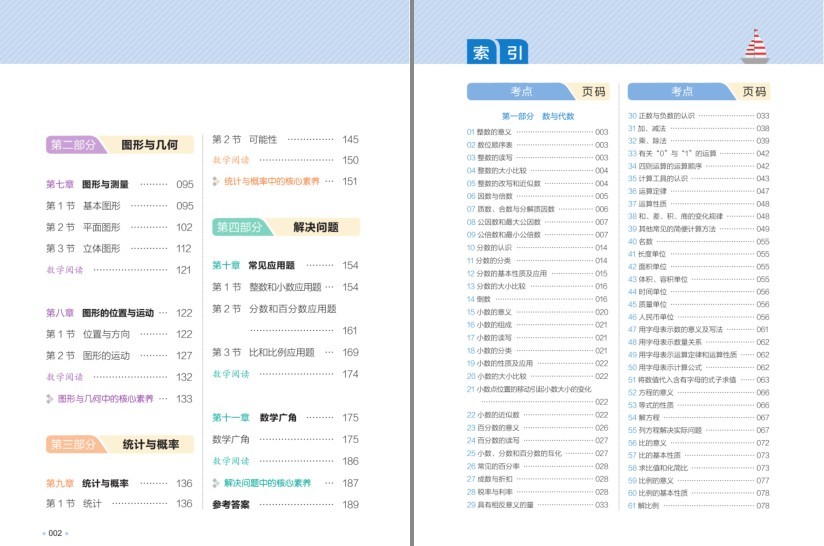Open chapter 第七章 图形与测量
Screen dimensions: 824x546
click(x=120, y=184)
